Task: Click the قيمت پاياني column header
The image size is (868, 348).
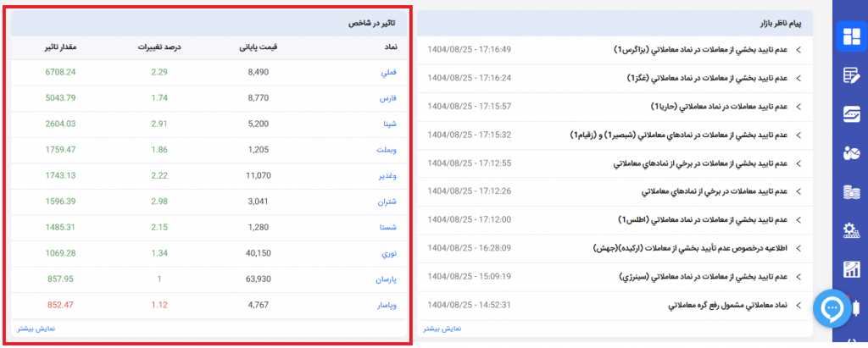Action: 258,47
